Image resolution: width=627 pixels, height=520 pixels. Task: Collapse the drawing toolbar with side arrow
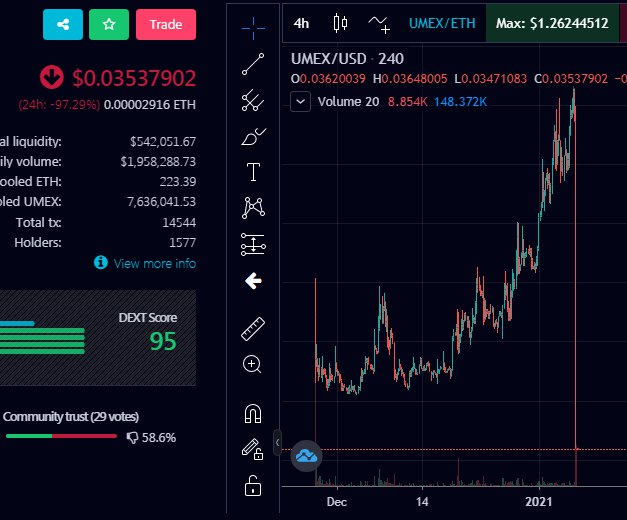[x=277, y=442]
